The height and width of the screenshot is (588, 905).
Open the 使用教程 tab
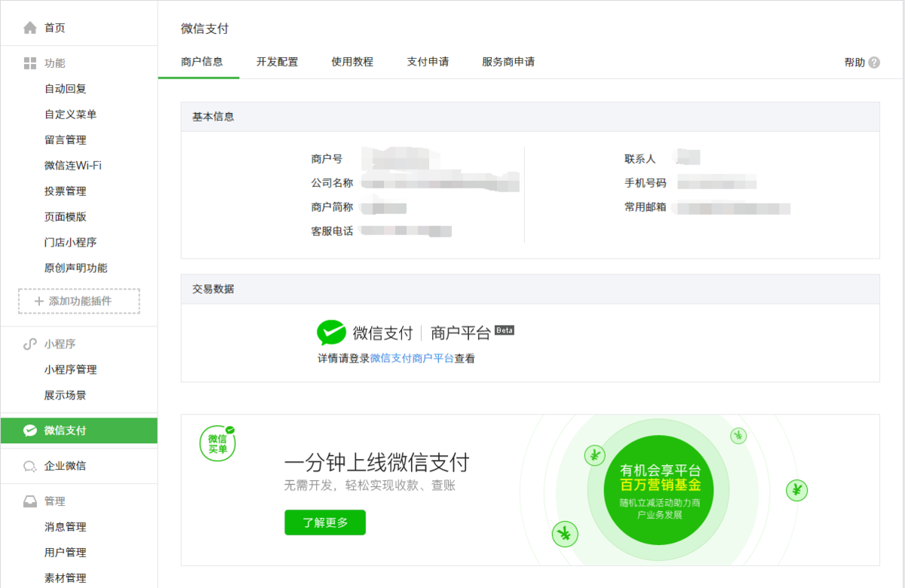(x=352, y=62)
